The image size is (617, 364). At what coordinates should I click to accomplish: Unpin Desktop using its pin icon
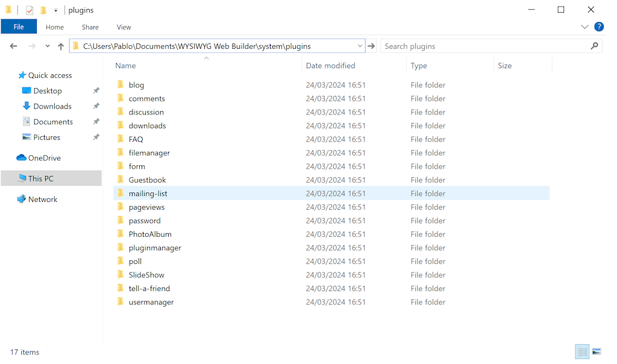point(96,90)
